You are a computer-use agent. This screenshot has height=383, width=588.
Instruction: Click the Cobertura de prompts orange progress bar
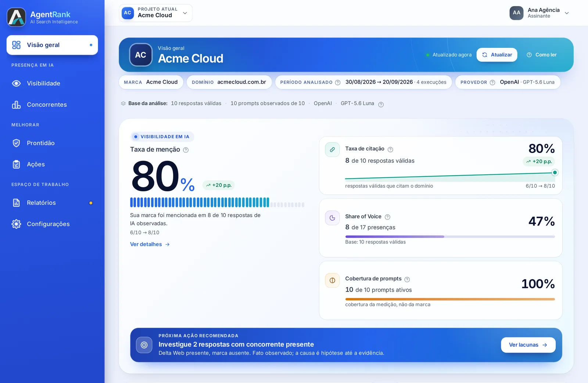450,299
